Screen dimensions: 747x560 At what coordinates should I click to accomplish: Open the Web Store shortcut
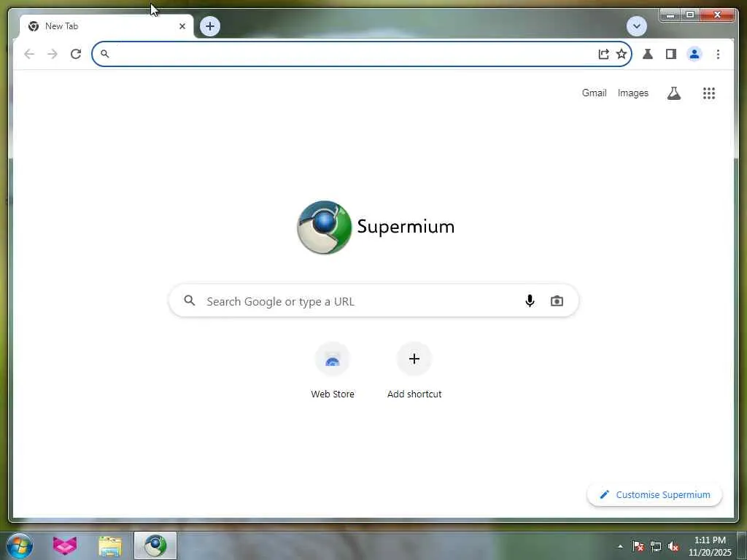tap(333, 370)
